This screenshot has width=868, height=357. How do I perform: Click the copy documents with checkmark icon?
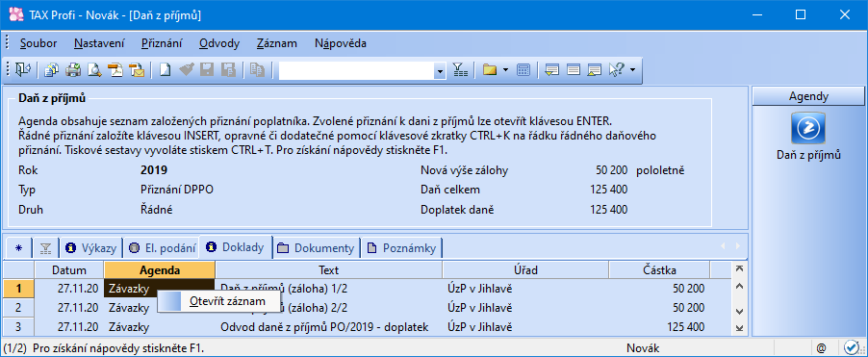click(x=51, y=69)
